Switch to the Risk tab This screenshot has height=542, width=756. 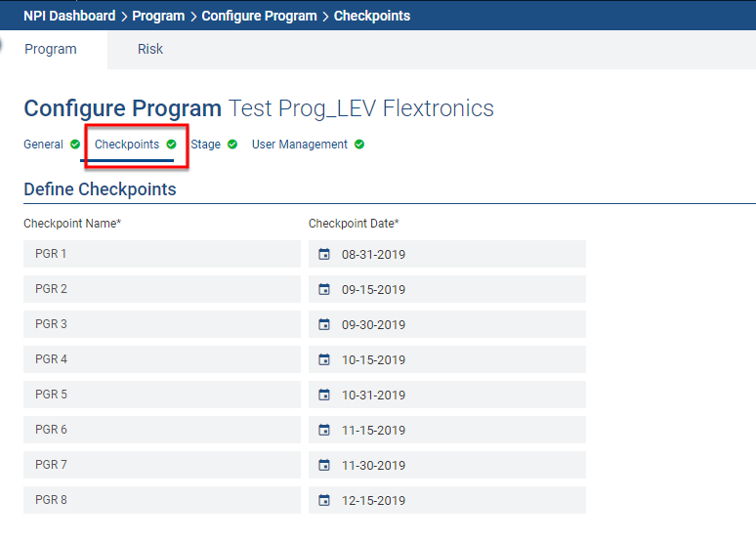click(150, 49)
